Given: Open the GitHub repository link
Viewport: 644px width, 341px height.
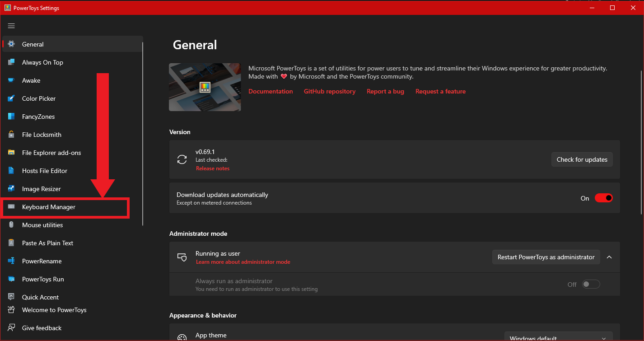Looking at the screenshot, I should [x=330, y=91].
